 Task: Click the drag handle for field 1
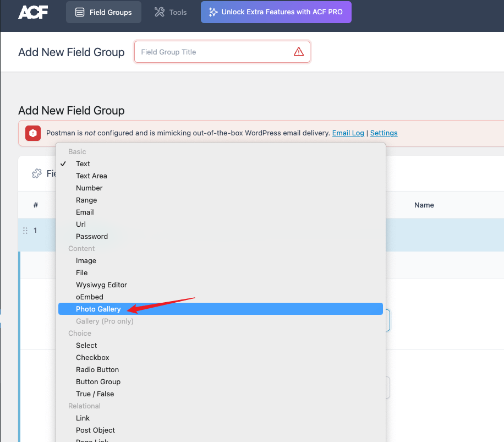click(25, 231)
